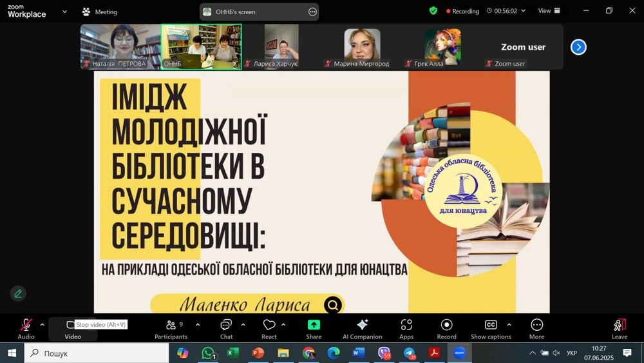Open the Chat panel
Image resolution: width=644 pixels, height=363 pixels.
[226, 328]
